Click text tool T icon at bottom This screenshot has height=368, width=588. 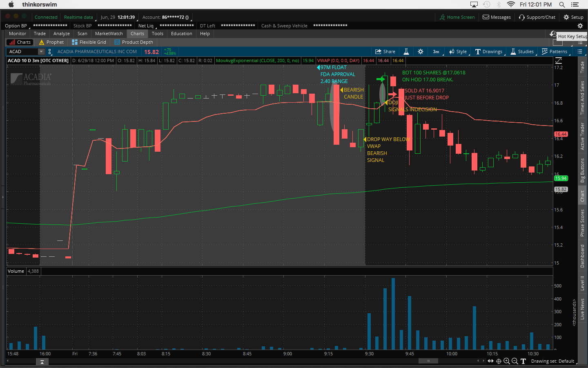[523, 361]
